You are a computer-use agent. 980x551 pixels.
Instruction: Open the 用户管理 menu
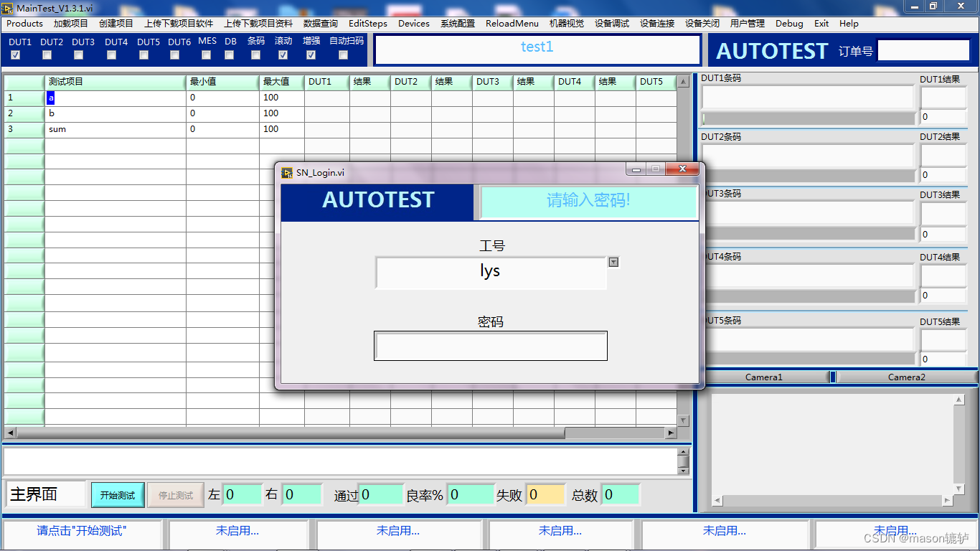point(748,24)
